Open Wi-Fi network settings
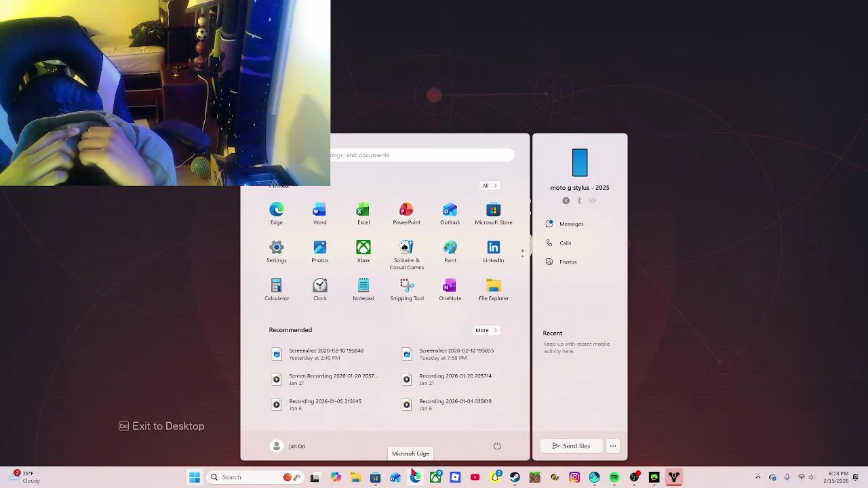Image resolution: width=868 pixels, height=488 pixels. [x=801, y=477]
